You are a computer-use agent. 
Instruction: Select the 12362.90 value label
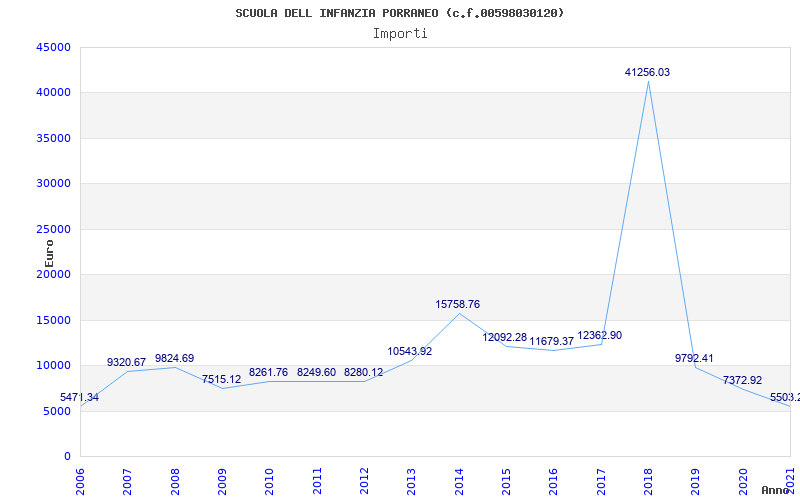point(599,336)
